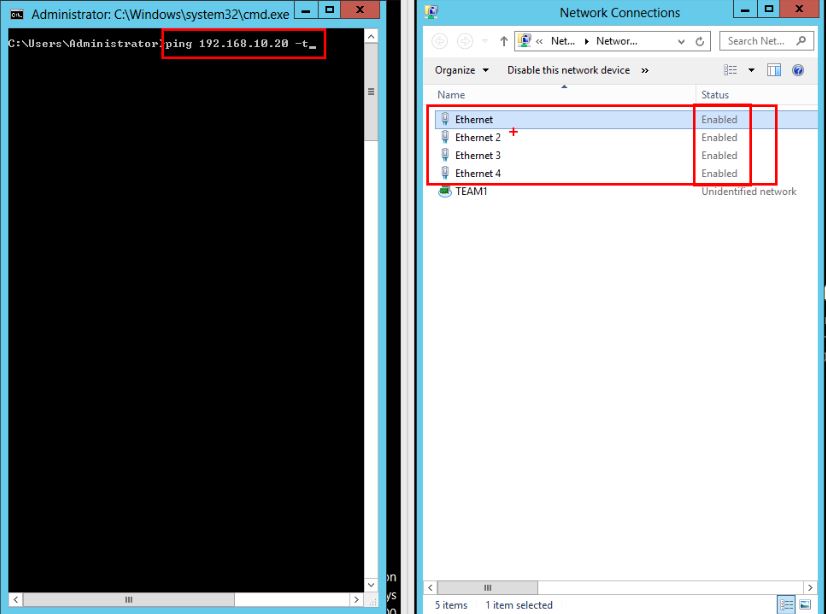The height and width of the screenshot is (614, 826).
Task: Click in the Search Network Connections field
Action: [x=758, y=41]
